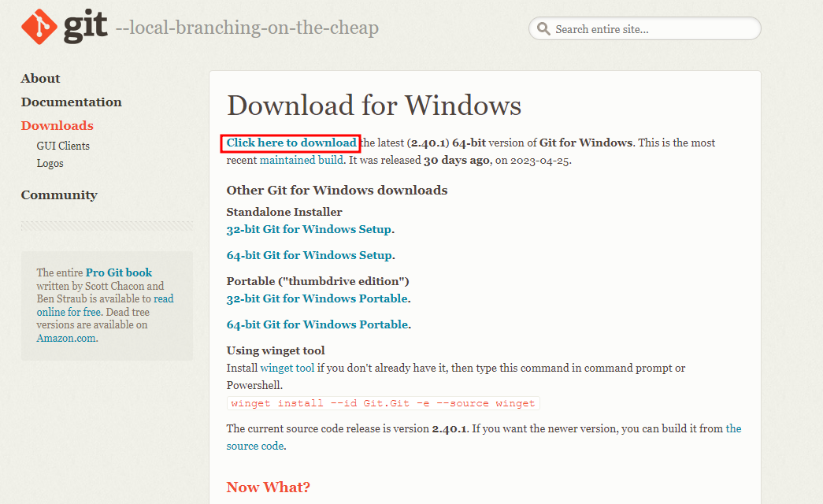Go to the Downloads section

point(57,125)
